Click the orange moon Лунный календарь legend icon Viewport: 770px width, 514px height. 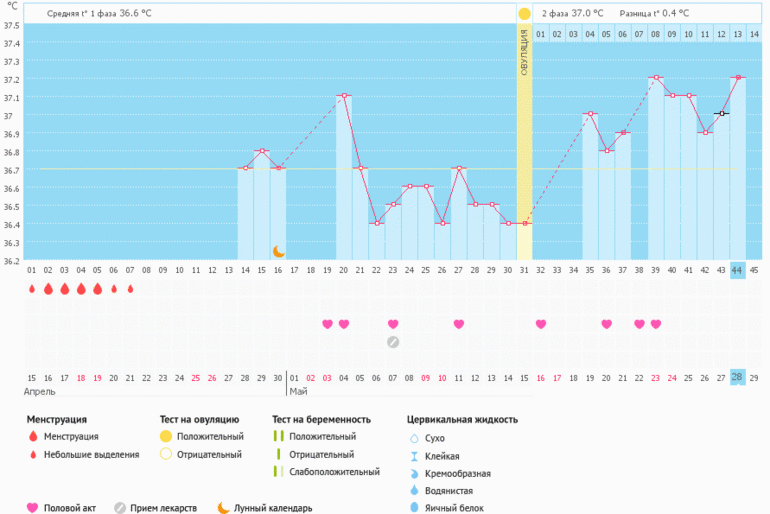coord(223,507)
